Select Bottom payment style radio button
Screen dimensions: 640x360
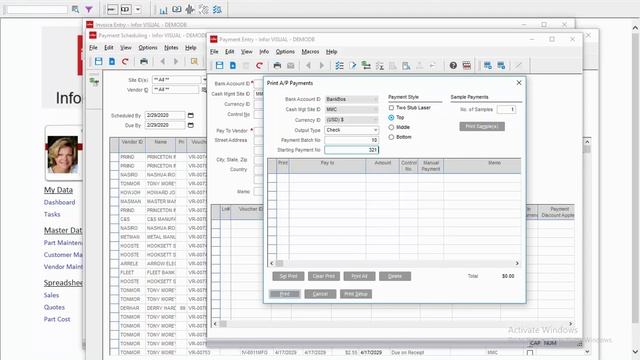point(391,137)
